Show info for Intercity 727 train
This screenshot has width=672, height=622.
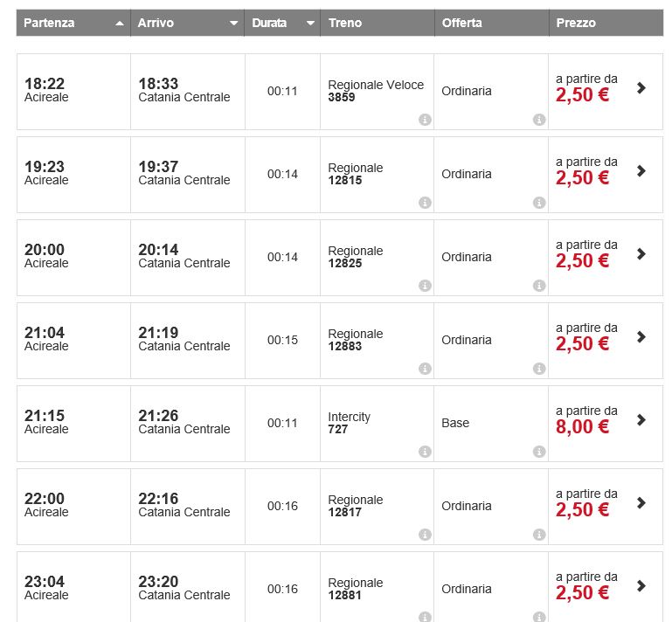pyautogui.click(x=425, y=452)
